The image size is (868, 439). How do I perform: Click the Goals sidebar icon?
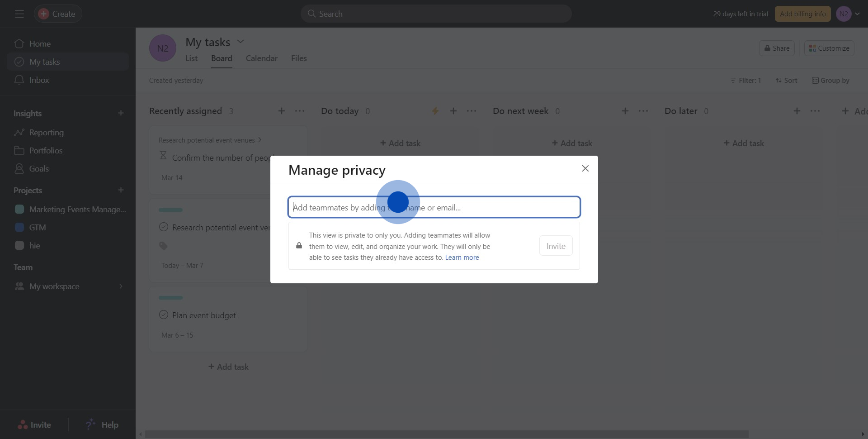(x=19, y=169)
